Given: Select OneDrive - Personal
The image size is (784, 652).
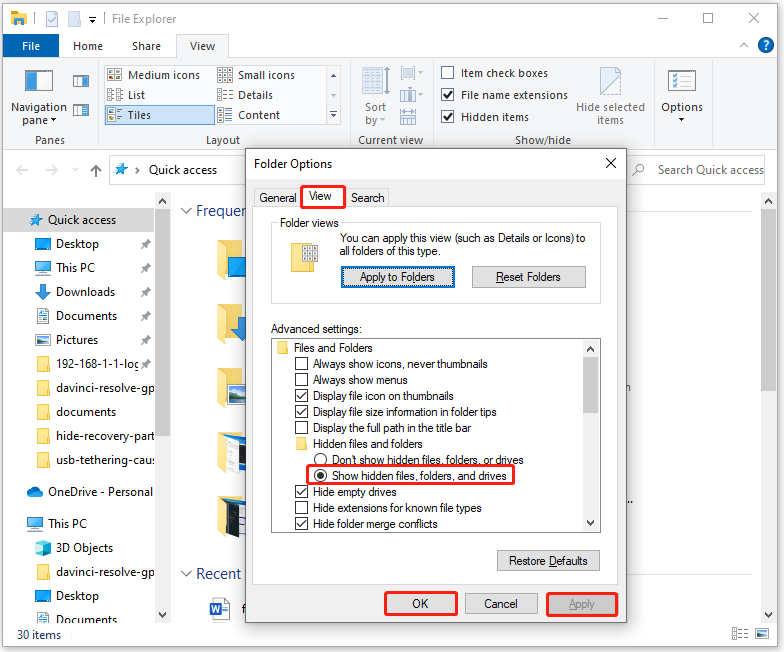Looking at the screenshot, I should [90, 492].
